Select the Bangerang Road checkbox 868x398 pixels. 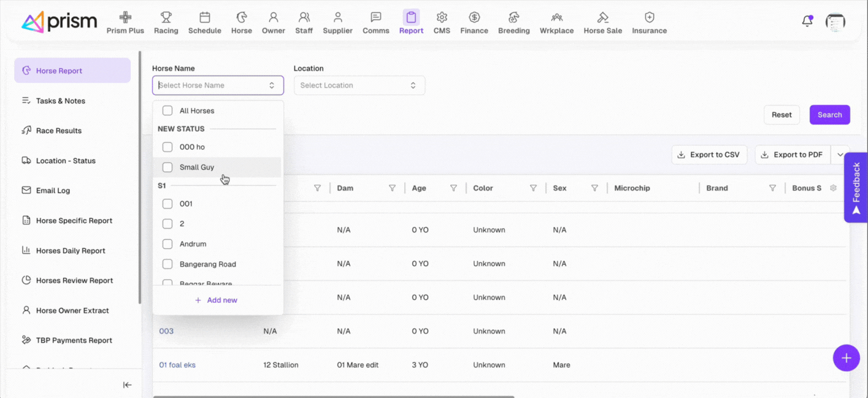coord(167,264)
